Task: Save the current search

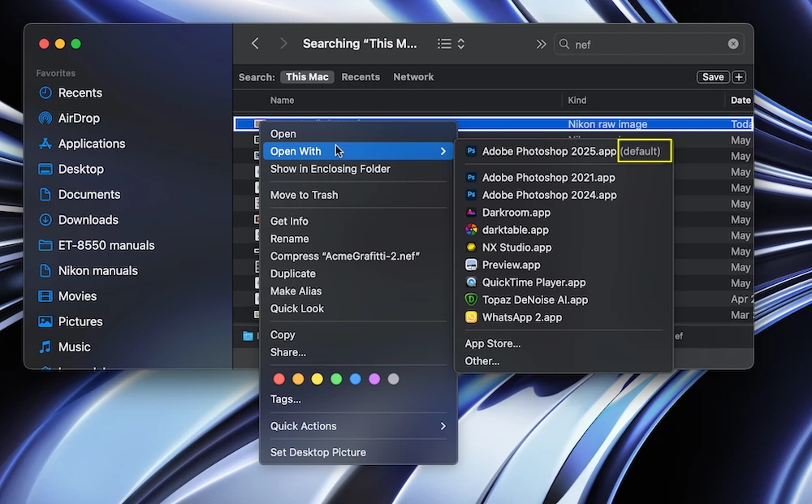Action: 713,77
